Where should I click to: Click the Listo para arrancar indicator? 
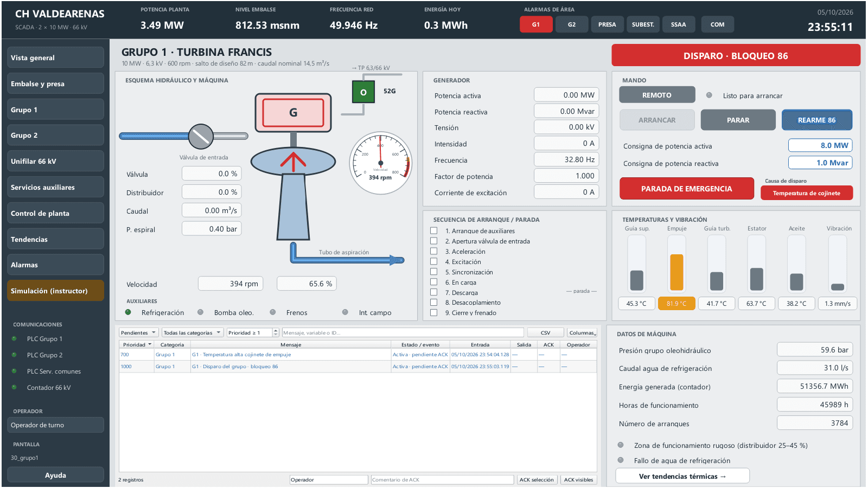(x=709, y=95)
